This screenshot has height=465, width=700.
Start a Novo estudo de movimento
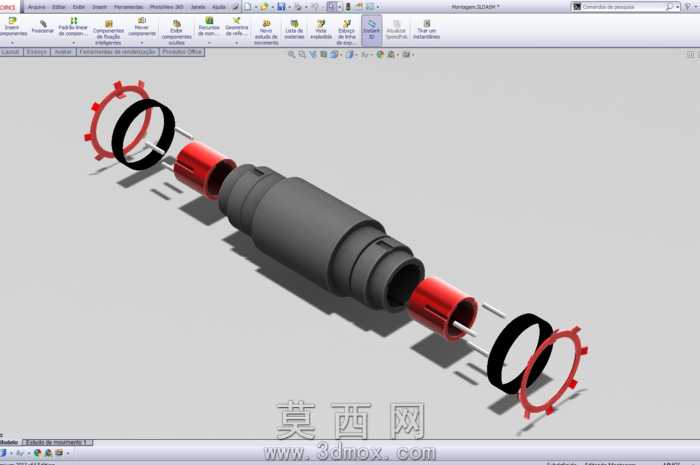click(x=267, y=23)
